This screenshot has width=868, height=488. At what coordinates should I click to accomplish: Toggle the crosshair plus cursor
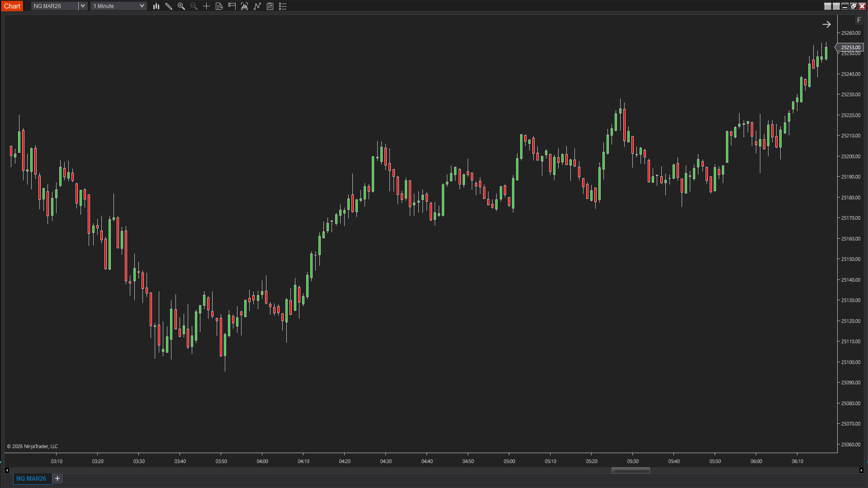pyautogui.click(x=207, y=6)
